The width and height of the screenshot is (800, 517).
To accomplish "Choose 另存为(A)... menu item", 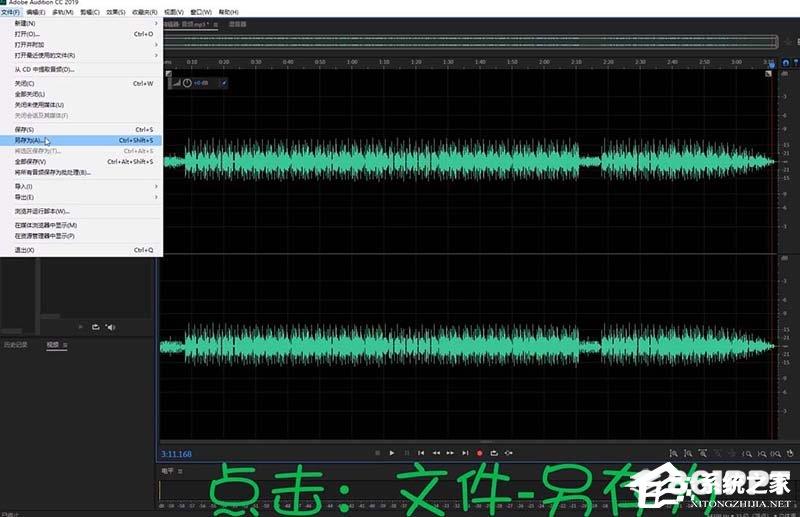I will [x=82, y=140].
